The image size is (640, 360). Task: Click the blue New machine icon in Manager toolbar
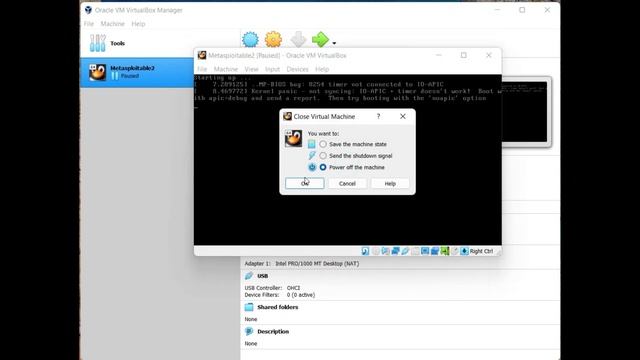coord(250,39)
